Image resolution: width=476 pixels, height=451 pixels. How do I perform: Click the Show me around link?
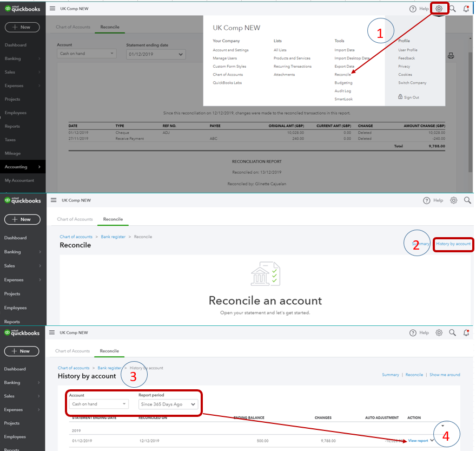[445, 375]
